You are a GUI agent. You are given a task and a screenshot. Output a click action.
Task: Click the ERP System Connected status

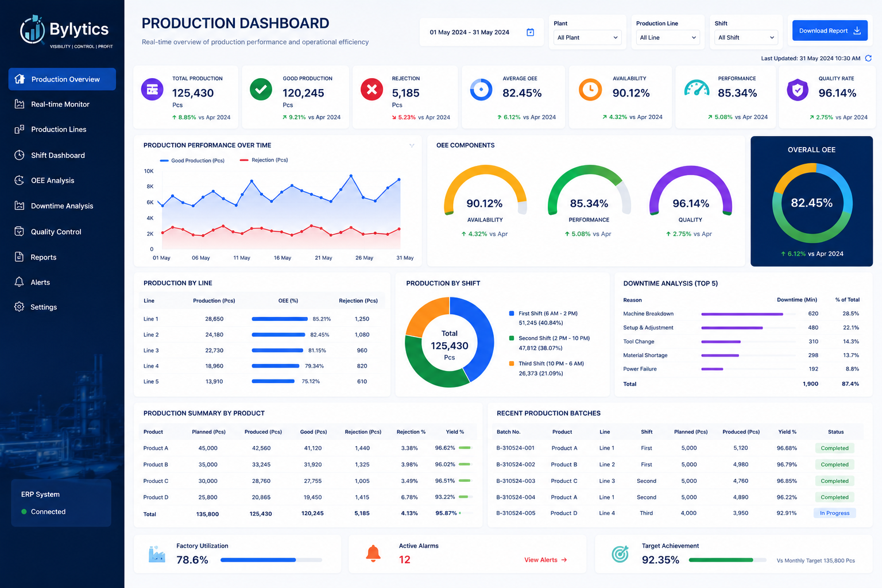point(43,512)
